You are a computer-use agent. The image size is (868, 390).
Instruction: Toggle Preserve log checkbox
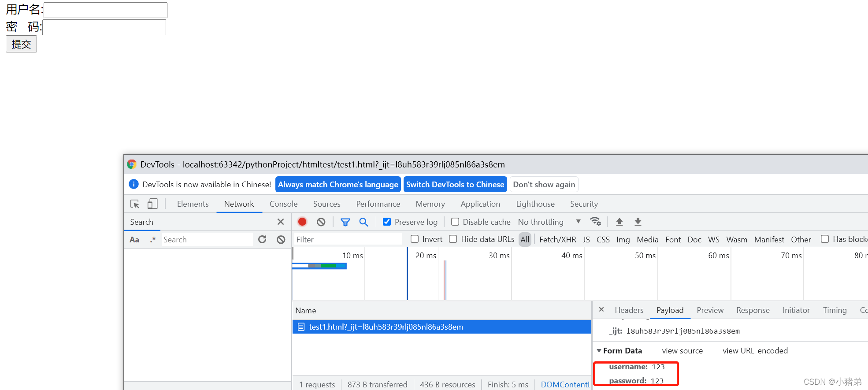[x=387, y=222]
